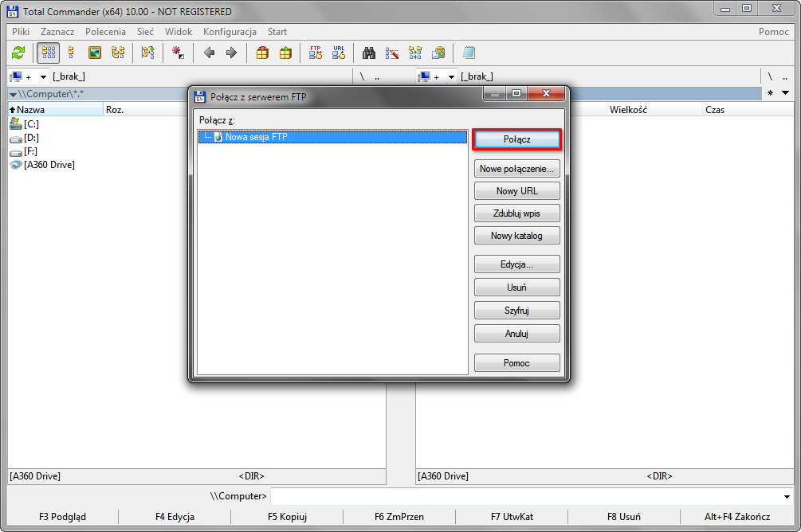801x532 pixels.
Task: Open left panel path history arrow
Action: 13,95
